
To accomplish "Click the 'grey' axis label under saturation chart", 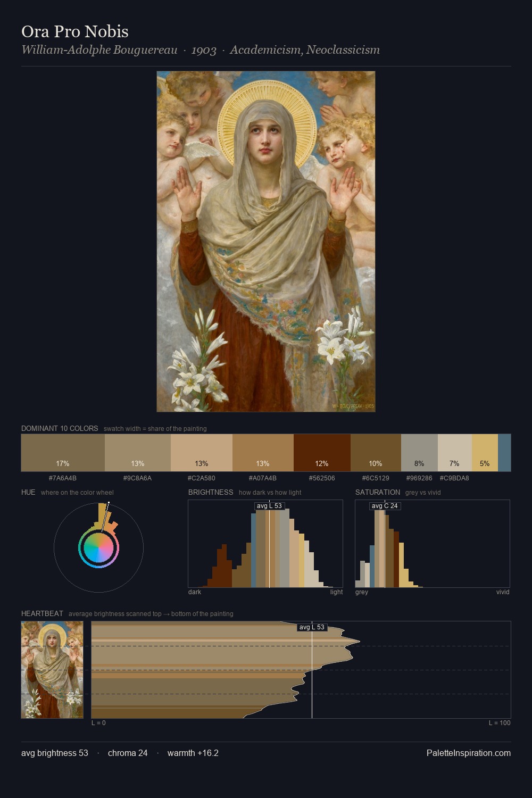I will [362, 592].
